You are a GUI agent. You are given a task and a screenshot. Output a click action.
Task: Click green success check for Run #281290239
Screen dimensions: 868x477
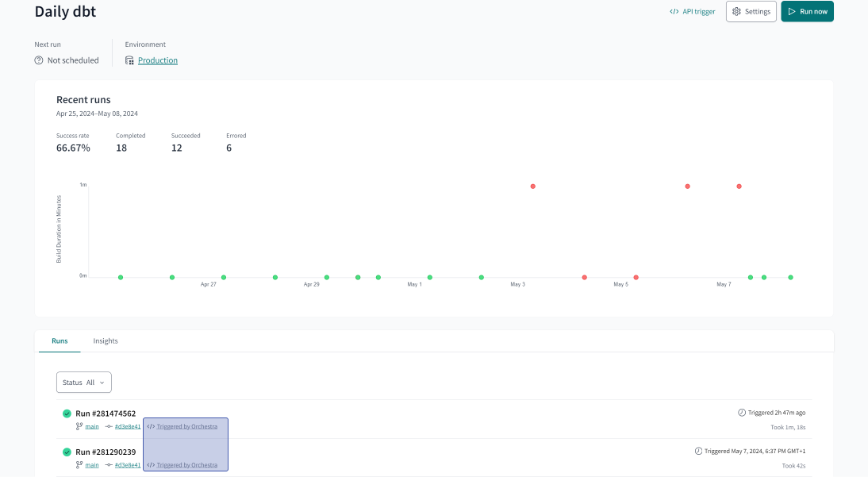coord(67,452)
